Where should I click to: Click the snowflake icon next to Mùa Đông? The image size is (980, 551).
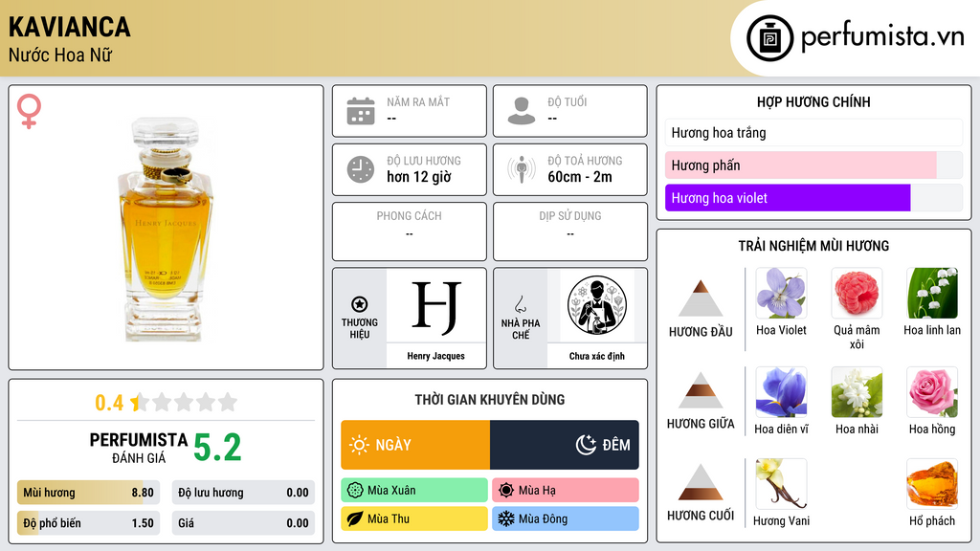[x=506, y=518]
